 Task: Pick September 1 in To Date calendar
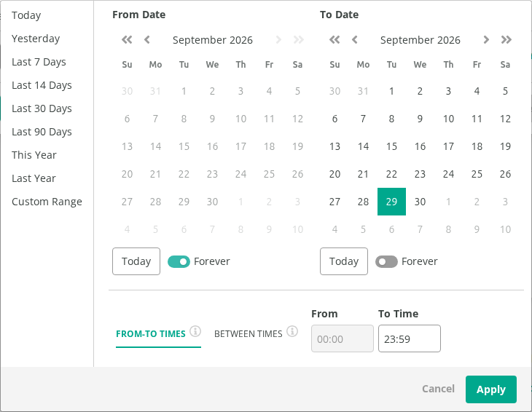click(391, 91)
